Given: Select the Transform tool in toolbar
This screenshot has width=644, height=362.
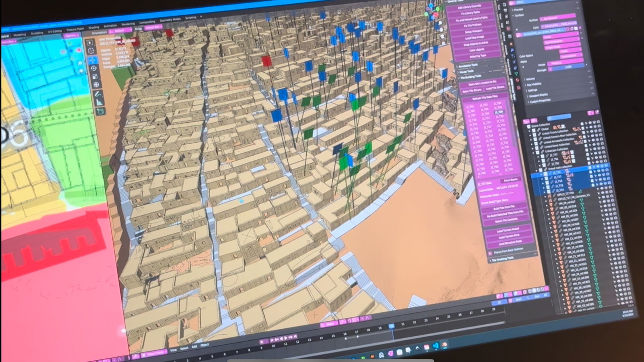Looking at the screenshot, I should [96, 84].
